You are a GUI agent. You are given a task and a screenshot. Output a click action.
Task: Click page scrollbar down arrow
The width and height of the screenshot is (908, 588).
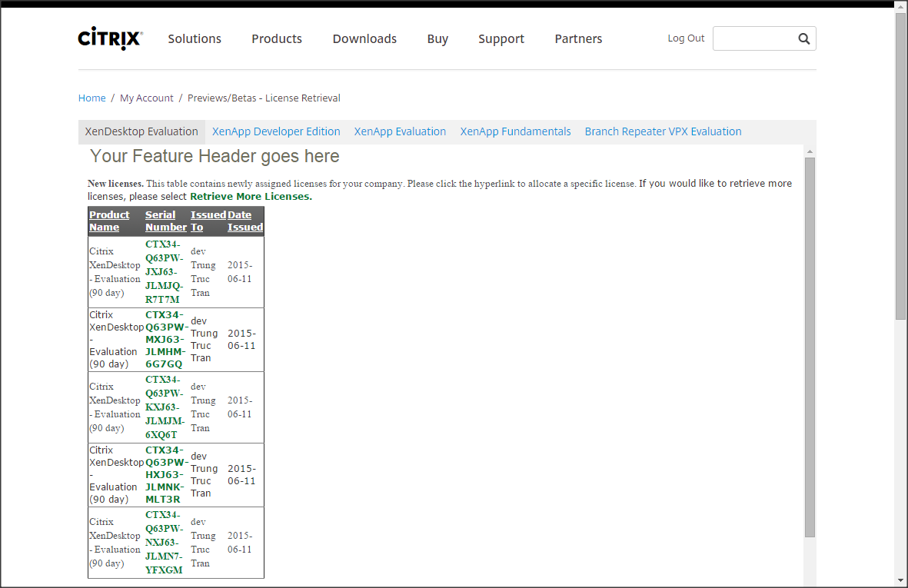click(x=901, y=580)
